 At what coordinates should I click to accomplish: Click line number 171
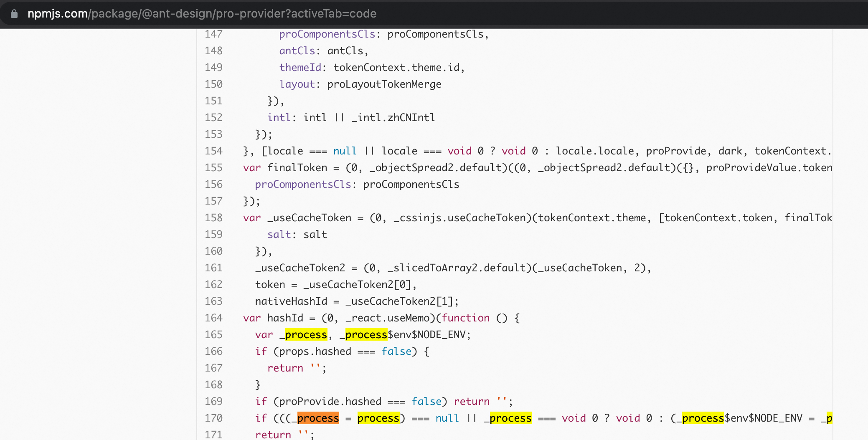point(213,435)
